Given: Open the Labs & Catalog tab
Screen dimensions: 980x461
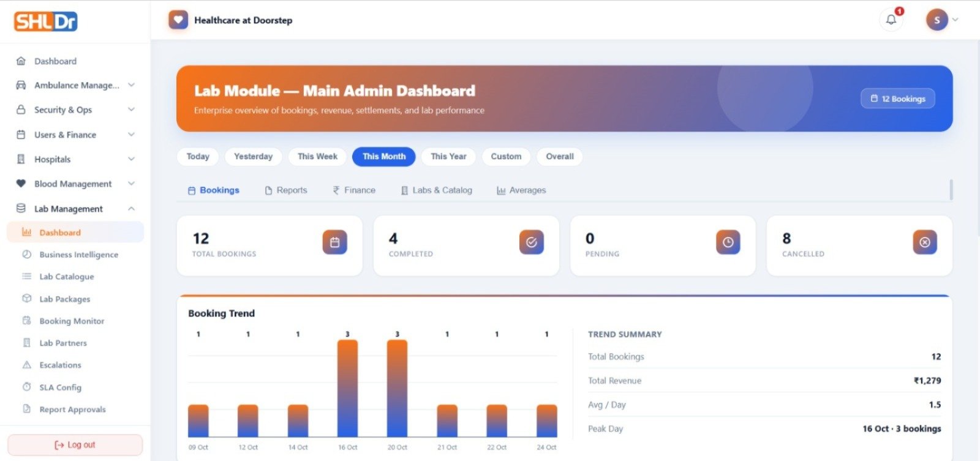Looking at the screenshot, I should [x=436, y=190].
